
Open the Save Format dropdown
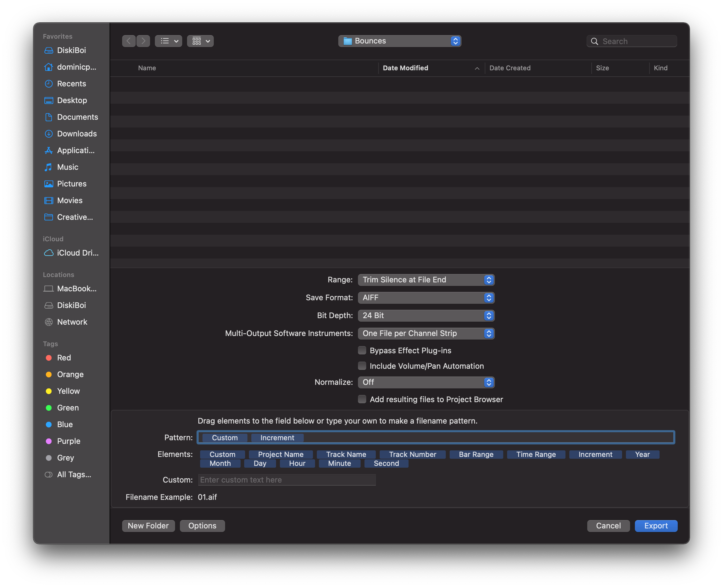(x=426, y=298)
